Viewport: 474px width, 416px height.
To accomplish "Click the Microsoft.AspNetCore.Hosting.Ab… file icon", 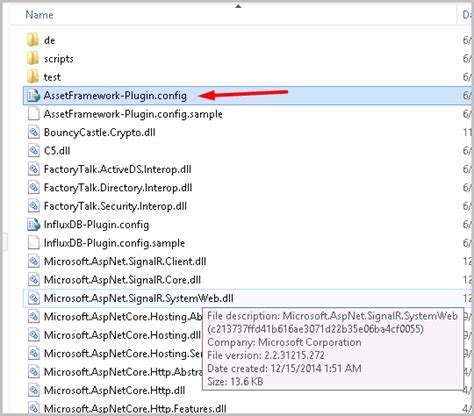I will point(33,317).
